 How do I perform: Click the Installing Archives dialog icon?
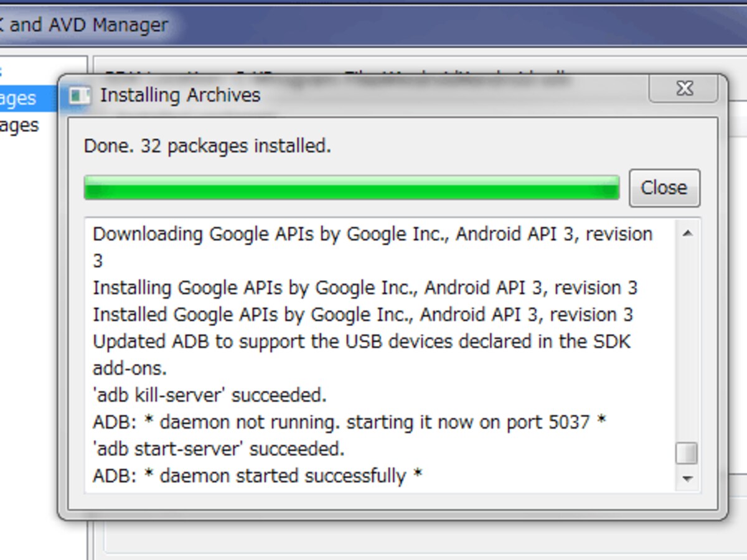tap(79, 95)
